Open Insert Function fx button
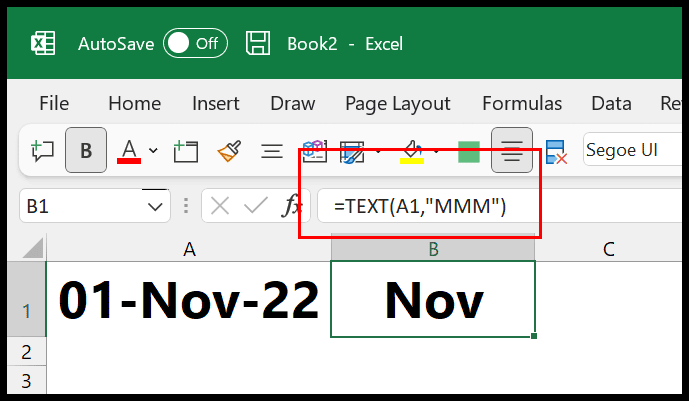 (291, 206)
